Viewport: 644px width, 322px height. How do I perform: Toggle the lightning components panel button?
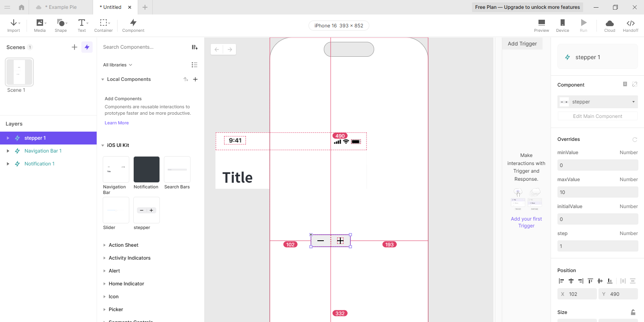pos(87,47)
